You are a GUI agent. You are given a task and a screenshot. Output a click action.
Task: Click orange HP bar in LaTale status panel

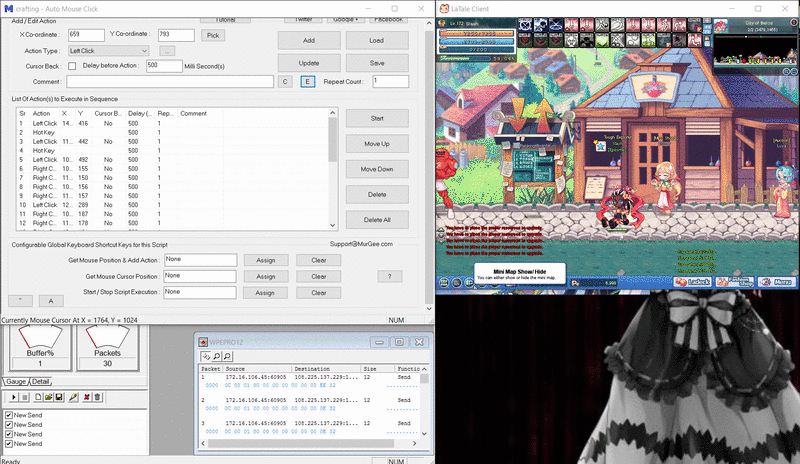tap(477, 34)
